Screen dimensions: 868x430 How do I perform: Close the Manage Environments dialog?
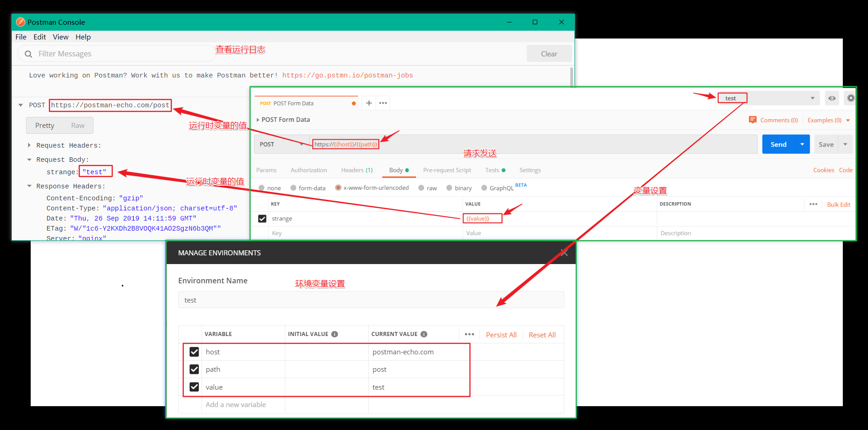(564, 253)
